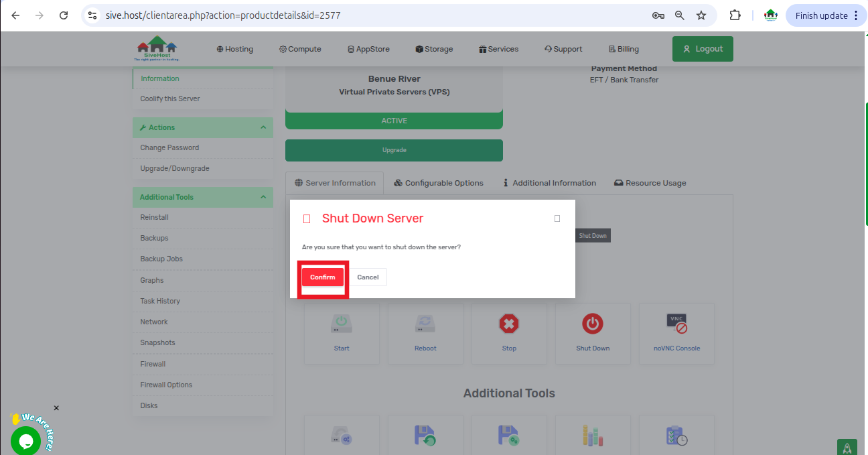The image size is (868, 455).
Task: Close the Shut Down Server dialog
Action: tap(557, 218)
